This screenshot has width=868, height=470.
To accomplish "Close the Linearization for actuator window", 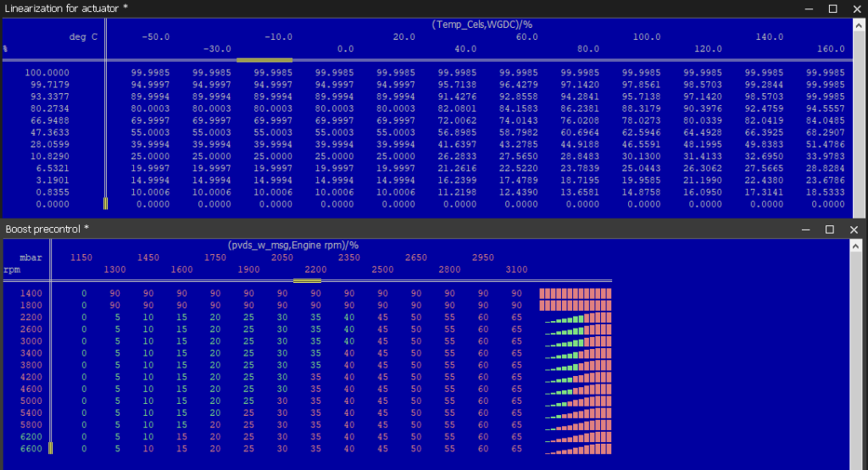I will [x=856, y=8].
